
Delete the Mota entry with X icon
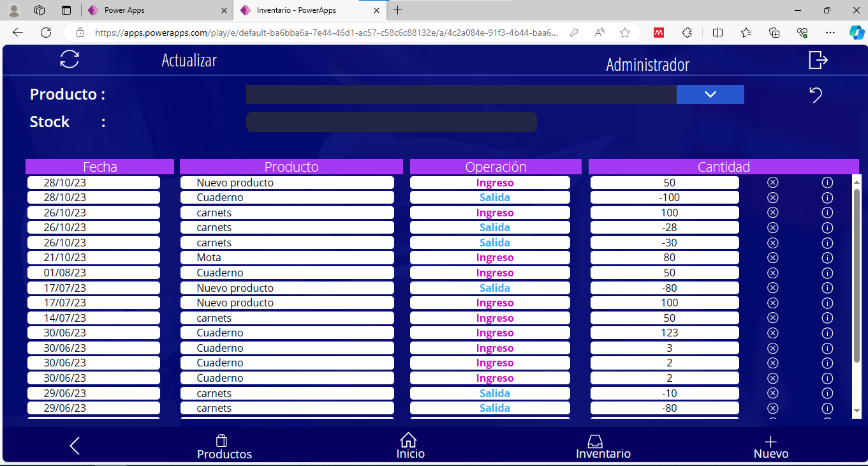tap(772, 258)
